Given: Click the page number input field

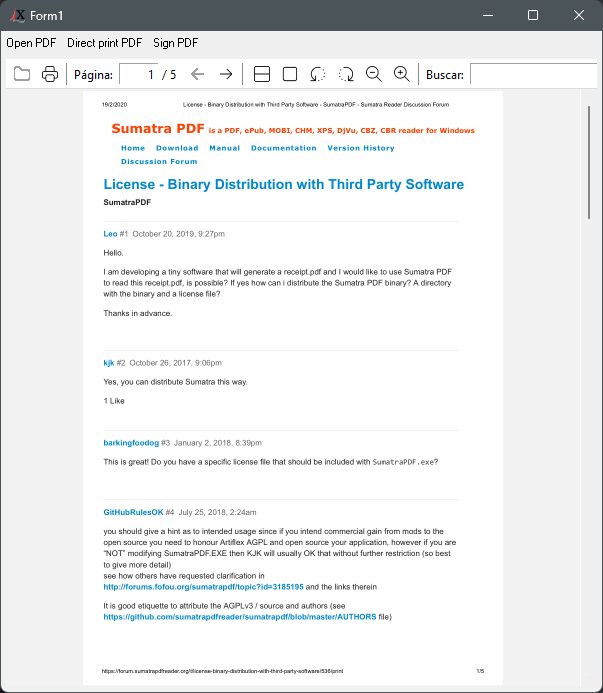Looking at the screenshot, I should (x=138, y=74).
